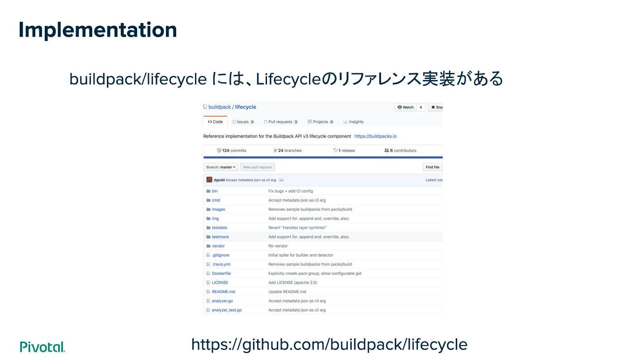Click the language color bar
The width and height of the screenshot is (644, 362).
(x=323, y=157)
